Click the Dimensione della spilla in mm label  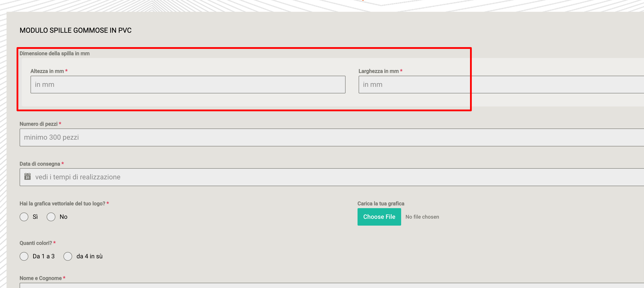55,53
